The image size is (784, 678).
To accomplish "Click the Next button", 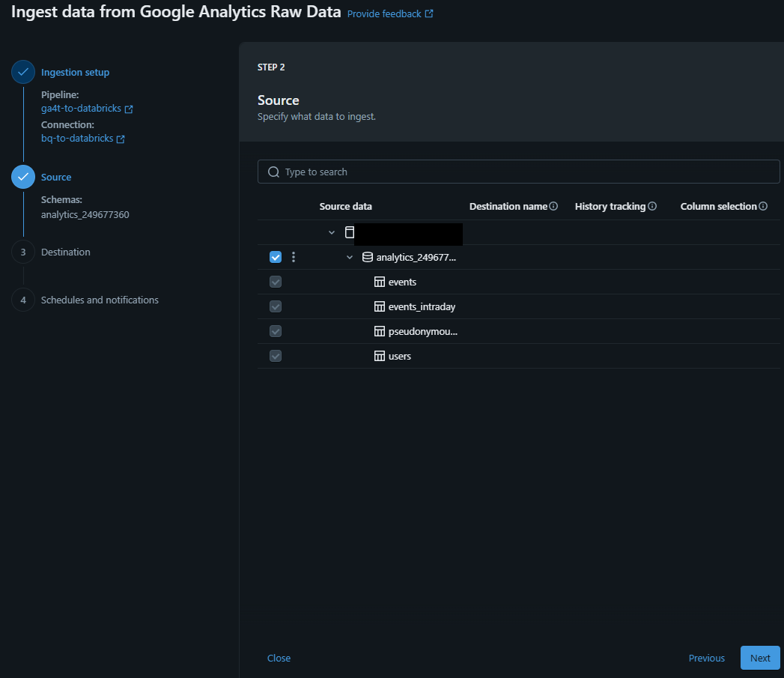I will click(x=760, y=658).
